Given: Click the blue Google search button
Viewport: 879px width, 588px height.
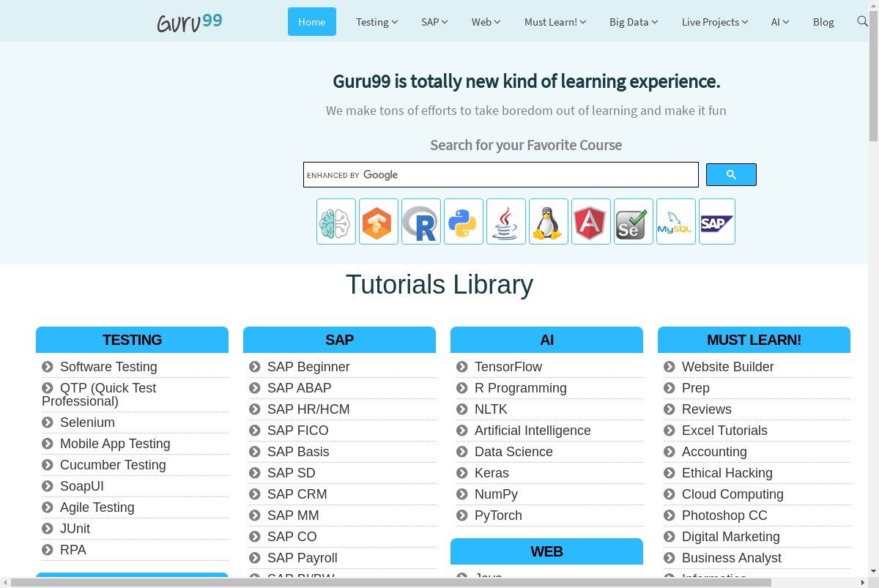Looking at the screenshot, I should (x=731, y=174).
